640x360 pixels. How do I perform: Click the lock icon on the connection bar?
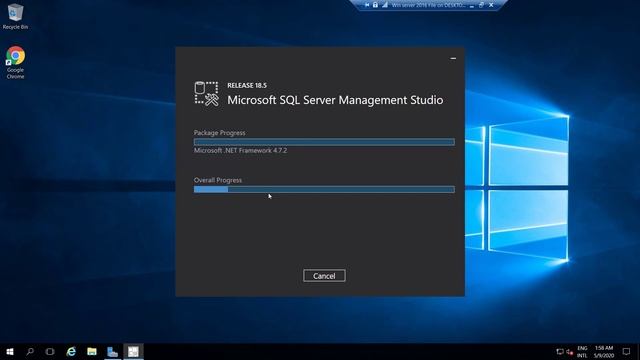click(375, 5)
